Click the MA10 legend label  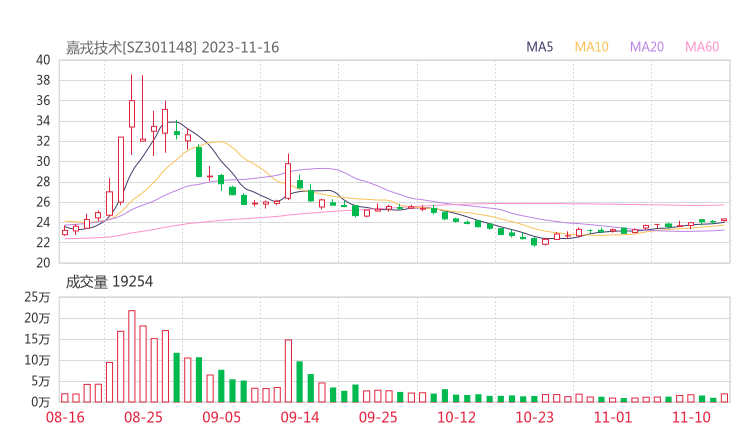tap(591, 47)
